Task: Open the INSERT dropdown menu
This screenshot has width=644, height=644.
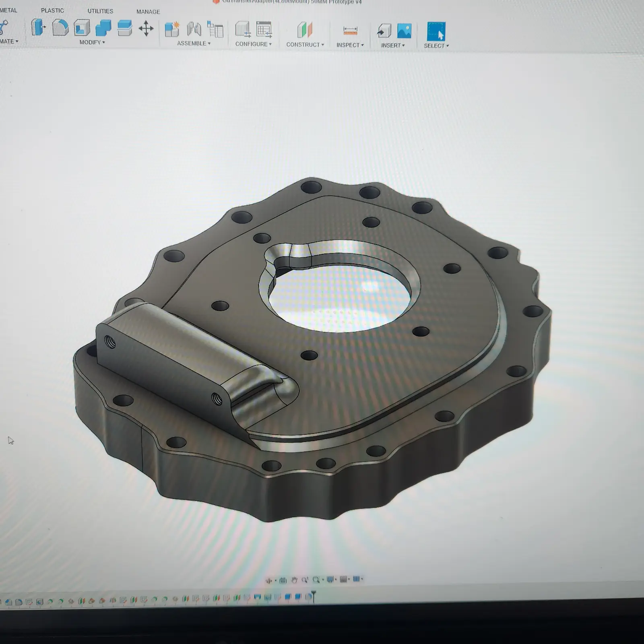Action: point(393,45)
